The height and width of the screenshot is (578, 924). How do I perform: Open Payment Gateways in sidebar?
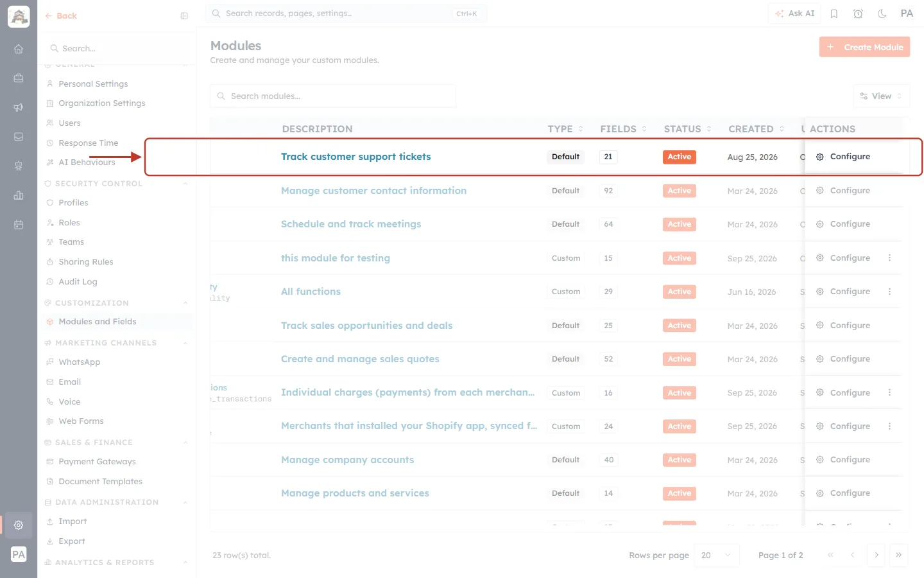coord(97,462)
